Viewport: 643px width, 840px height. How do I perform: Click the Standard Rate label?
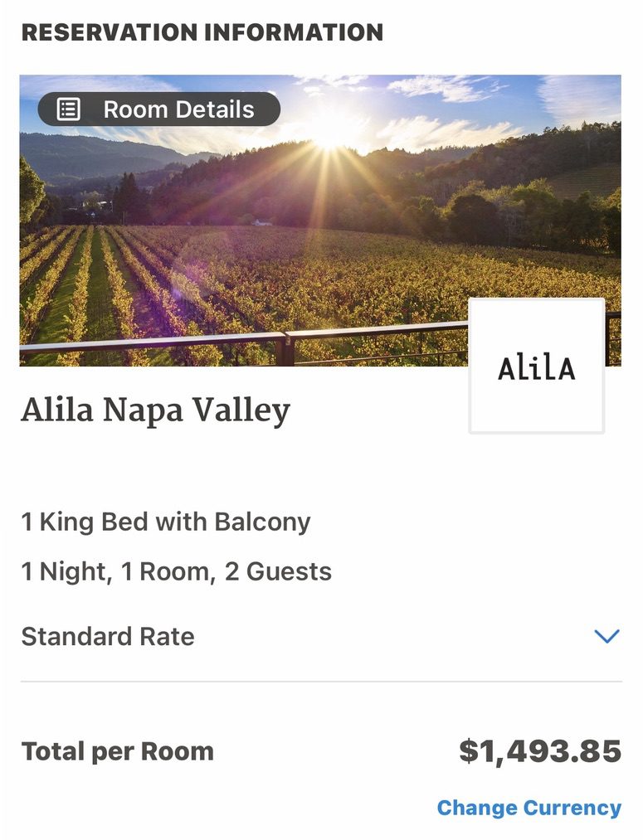pos(108,637)
